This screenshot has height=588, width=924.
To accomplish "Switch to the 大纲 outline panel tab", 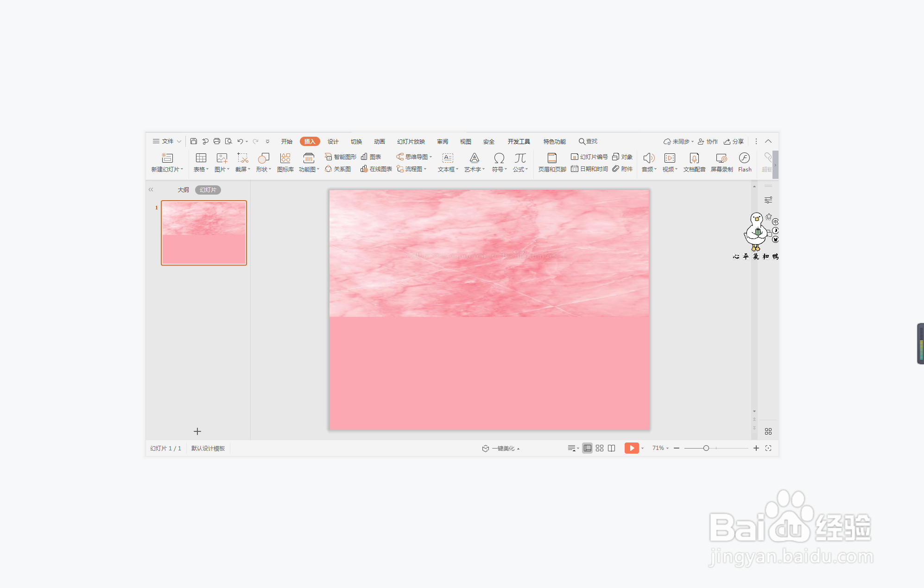I will click(x=184, y=190).
